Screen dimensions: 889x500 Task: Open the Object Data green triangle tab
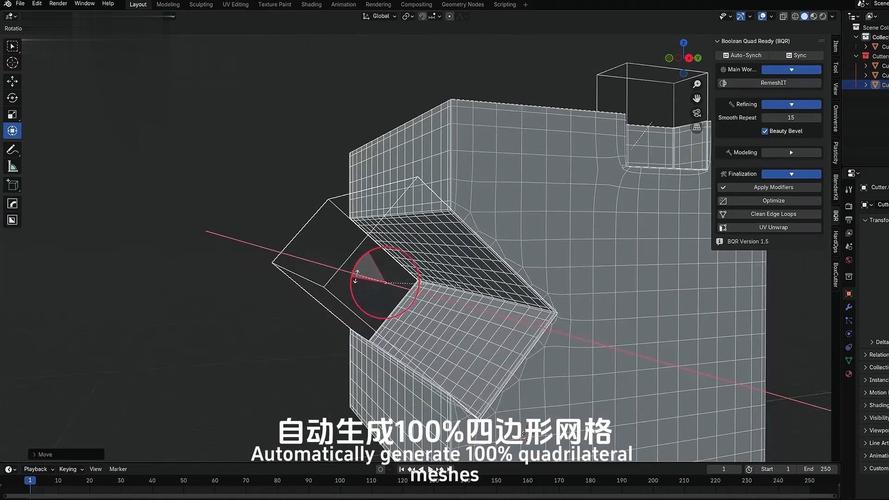pos(849,361)
